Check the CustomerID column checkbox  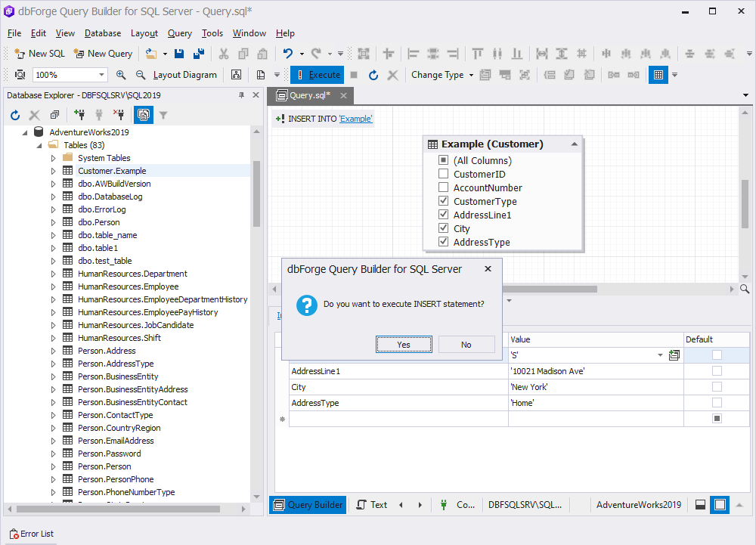443,173
